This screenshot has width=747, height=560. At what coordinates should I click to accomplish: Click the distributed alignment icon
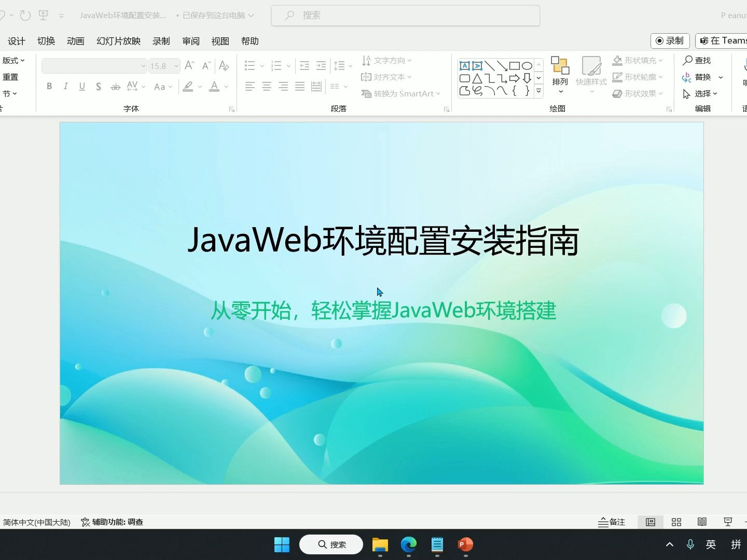tap(316, 87)
